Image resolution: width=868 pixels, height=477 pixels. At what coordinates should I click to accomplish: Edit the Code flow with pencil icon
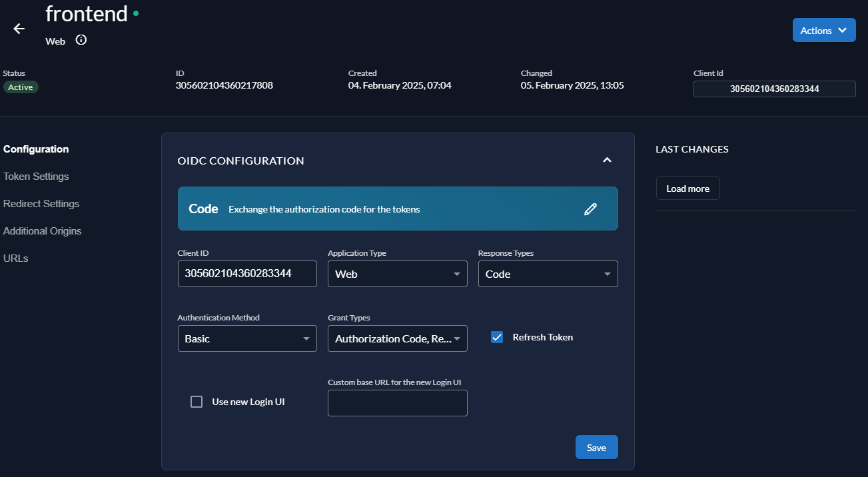point(590,209)
